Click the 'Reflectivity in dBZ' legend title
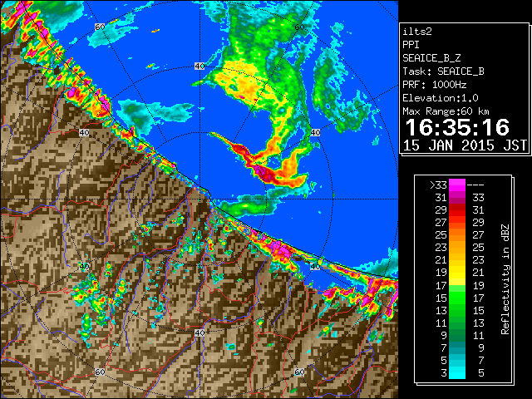The image size is (532, 399). tap(505, 279)
